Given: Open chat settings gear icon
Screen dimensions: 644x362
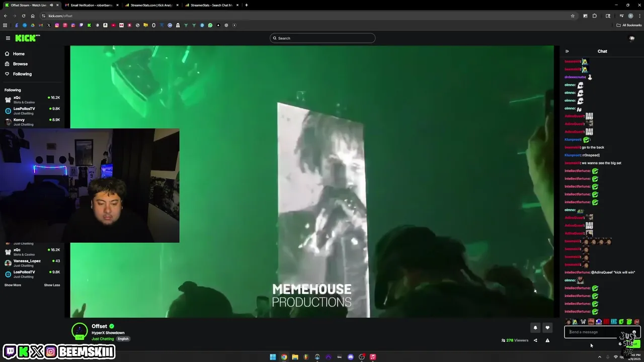Looking at the screenshot, I should [x=620, y=344].
